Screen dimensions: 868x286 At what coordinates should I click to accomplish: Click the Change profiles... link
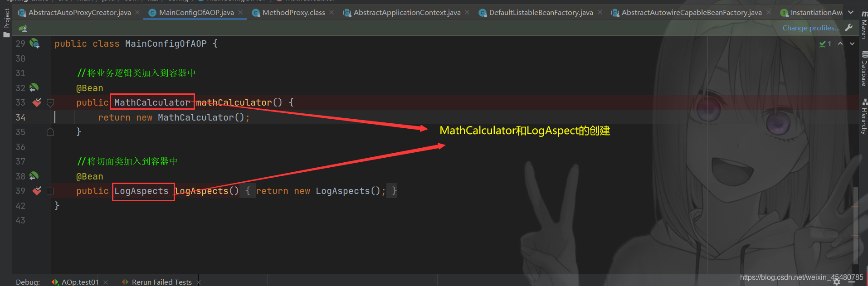point(811,28)
